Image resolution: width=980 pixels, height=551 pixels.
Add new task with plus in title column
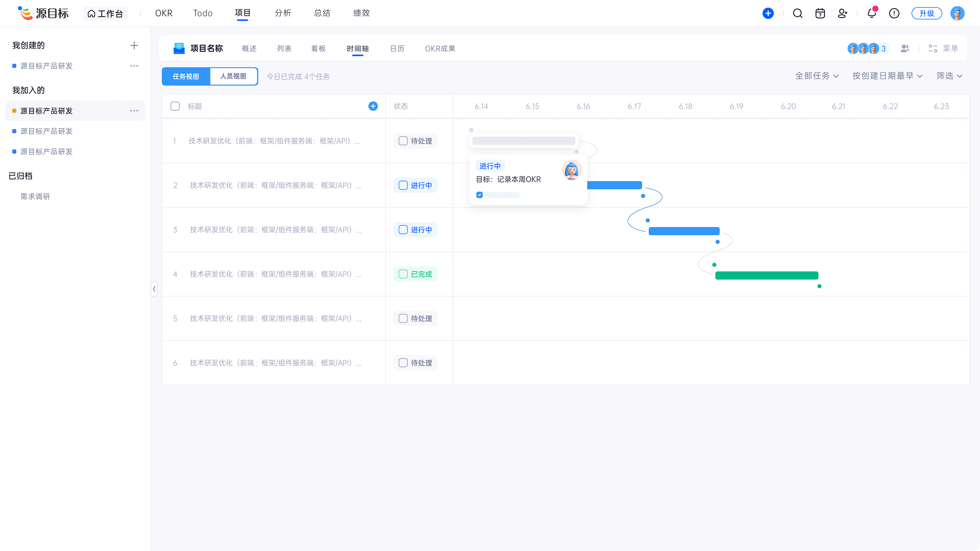(x=373, y=106)
